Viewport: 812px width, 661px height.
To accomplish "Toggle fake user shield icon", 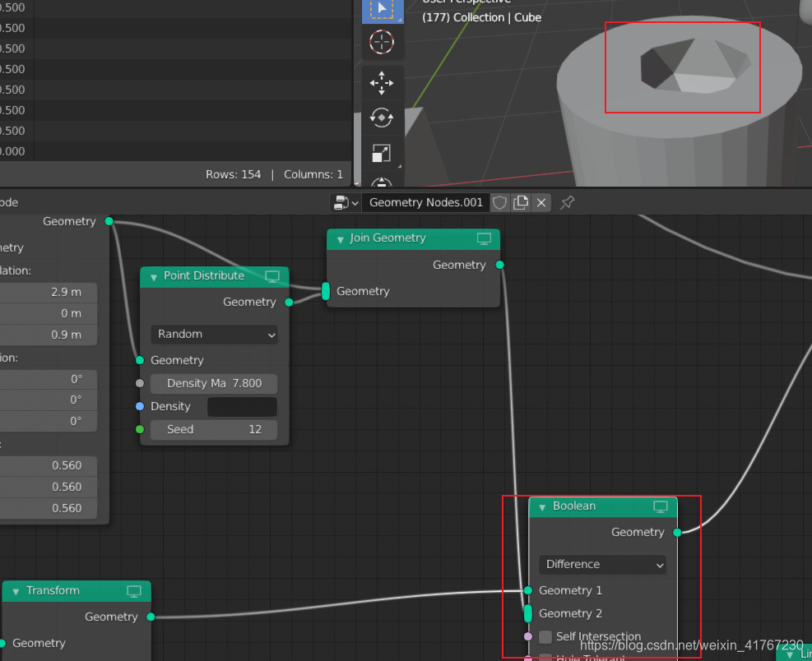I will (499, 202).
